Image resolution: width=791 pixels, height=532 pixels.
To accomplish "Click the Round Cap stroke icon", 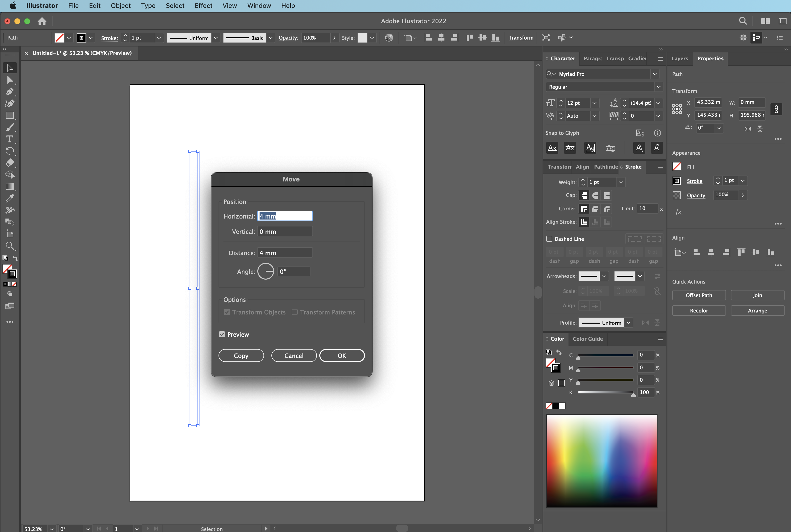I will [595, 196].
